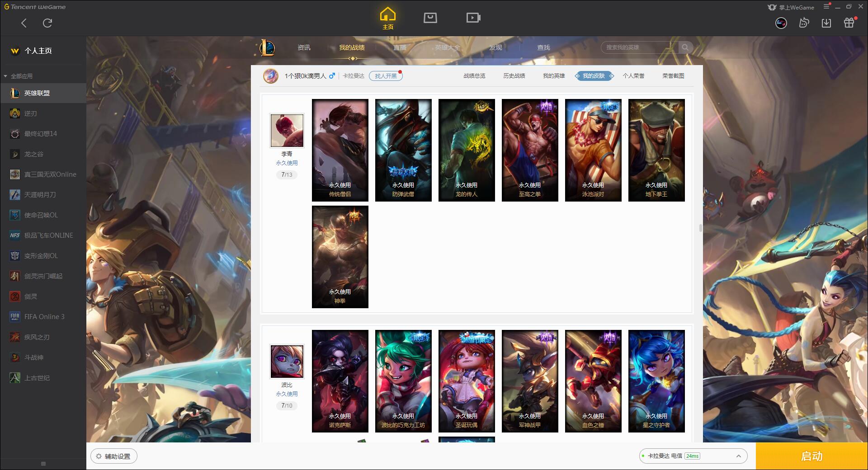Click the refresh page icon
868x470 pixels.
(x=47, y=23)
